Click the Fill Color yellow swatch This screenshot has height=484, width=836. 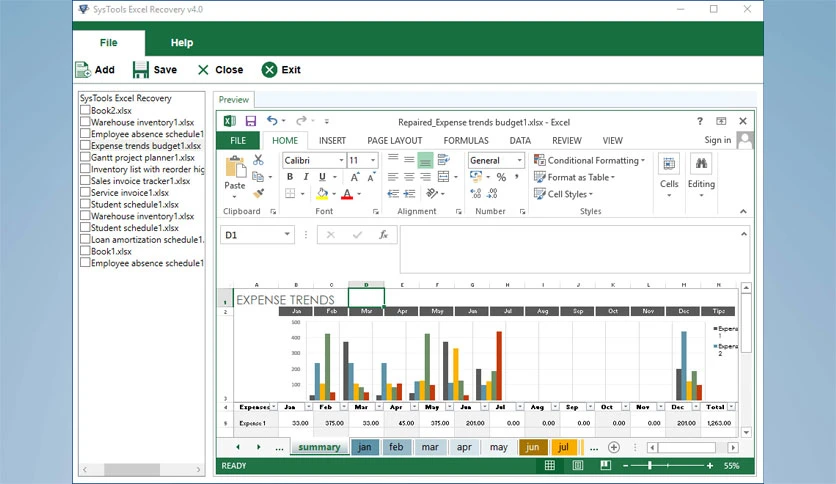pyautogui.click(x=322, y=194)
